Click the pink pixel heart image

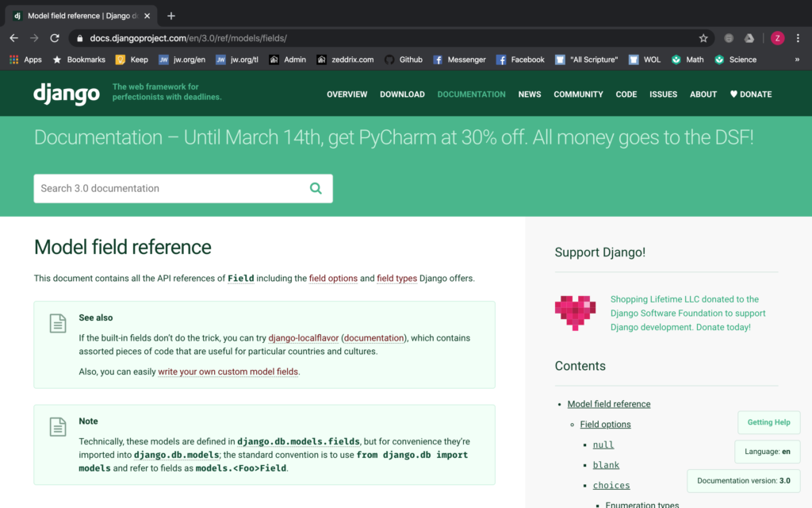575,313
